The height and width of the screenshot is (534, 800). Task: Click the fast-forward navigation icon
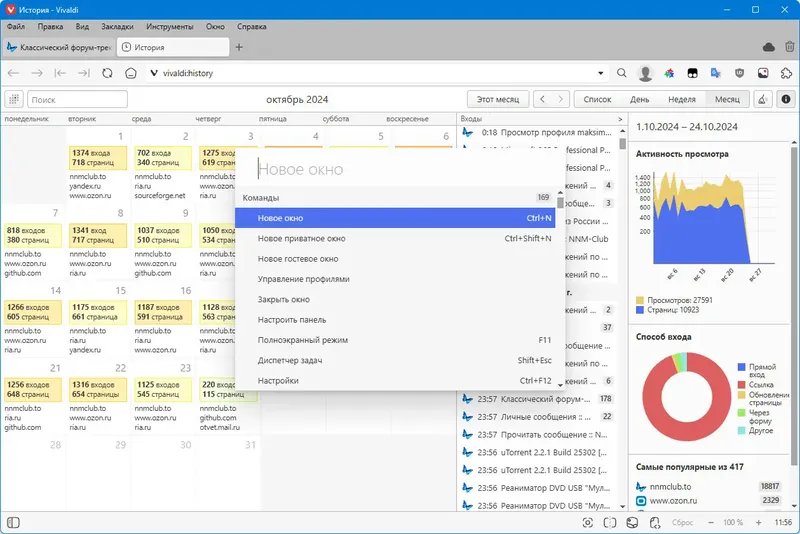84,73
